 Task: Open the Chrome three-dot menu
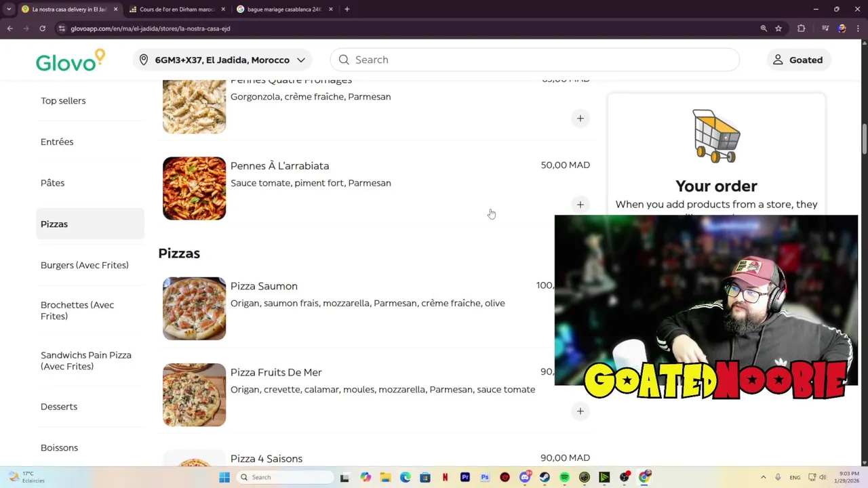tap(858, 28)
